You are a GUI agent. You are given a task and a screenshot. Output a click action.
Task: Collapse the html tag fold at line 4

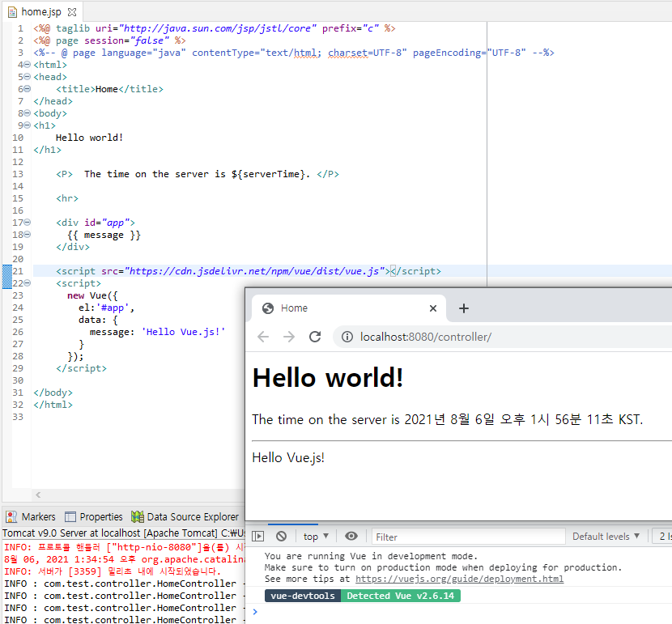(x=27, y=65)
